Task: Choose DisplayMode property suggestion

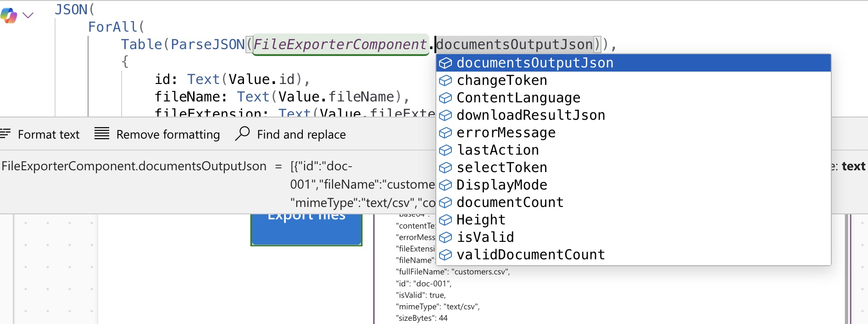Action: pos(634,185)
